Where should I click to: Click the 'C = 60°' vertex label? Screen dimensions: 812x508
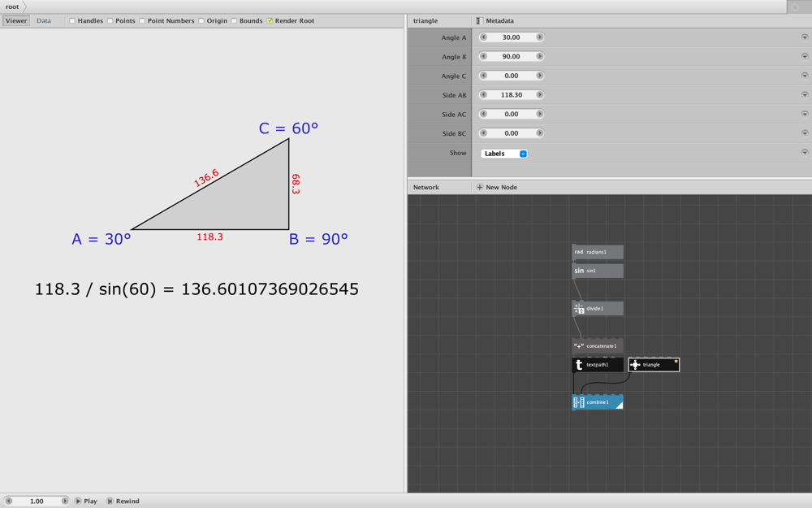coord(288,128)
